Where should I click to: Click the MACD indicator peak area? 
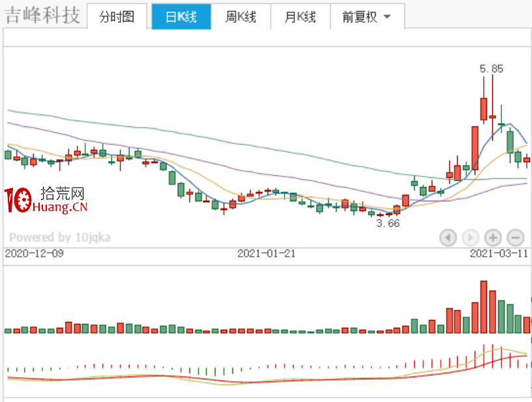[x=501, y=351]
